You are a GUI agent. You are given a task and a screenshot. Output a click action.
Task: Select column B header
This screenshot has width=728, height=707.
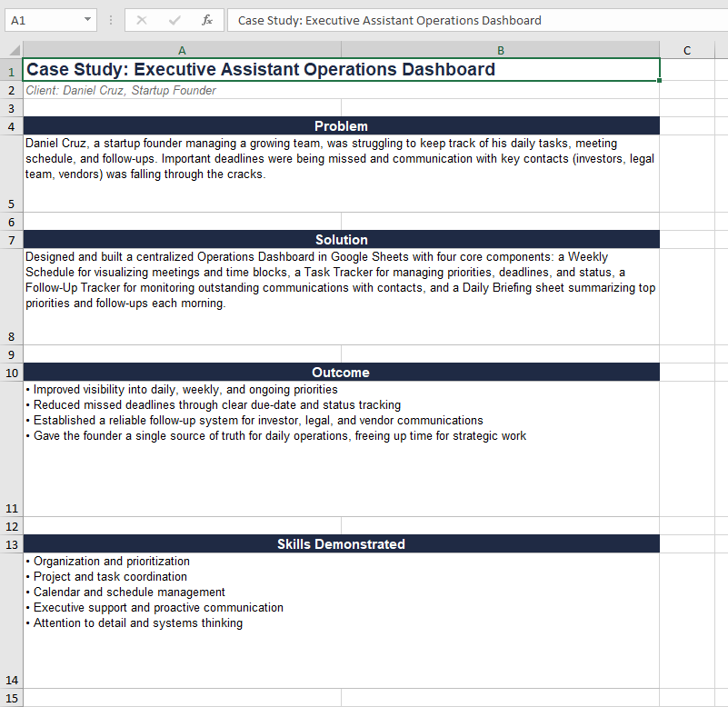(x=501, y=50)
